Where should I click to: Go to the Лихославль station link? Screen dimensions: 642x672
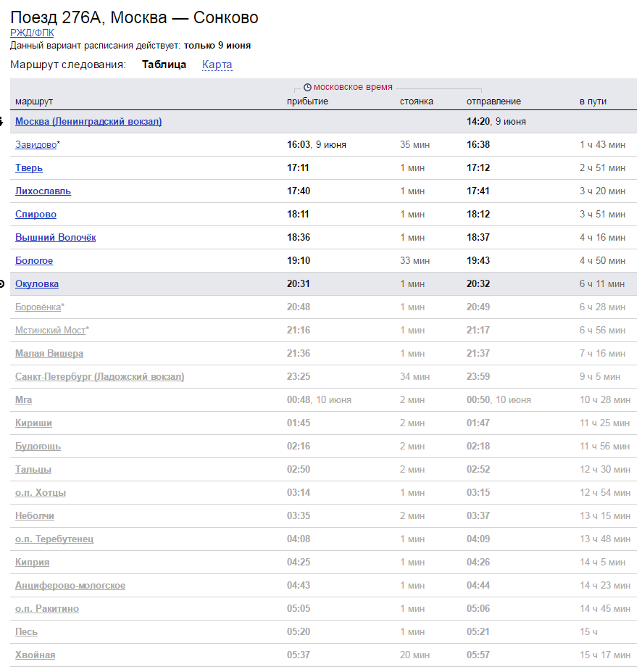43,191
